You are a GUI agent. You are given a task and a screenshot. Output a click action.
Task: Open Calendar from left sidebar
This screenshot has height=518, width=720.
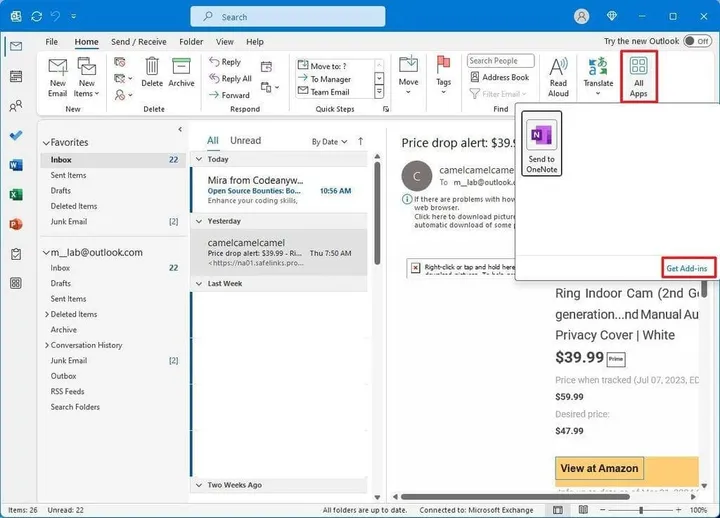16,76
